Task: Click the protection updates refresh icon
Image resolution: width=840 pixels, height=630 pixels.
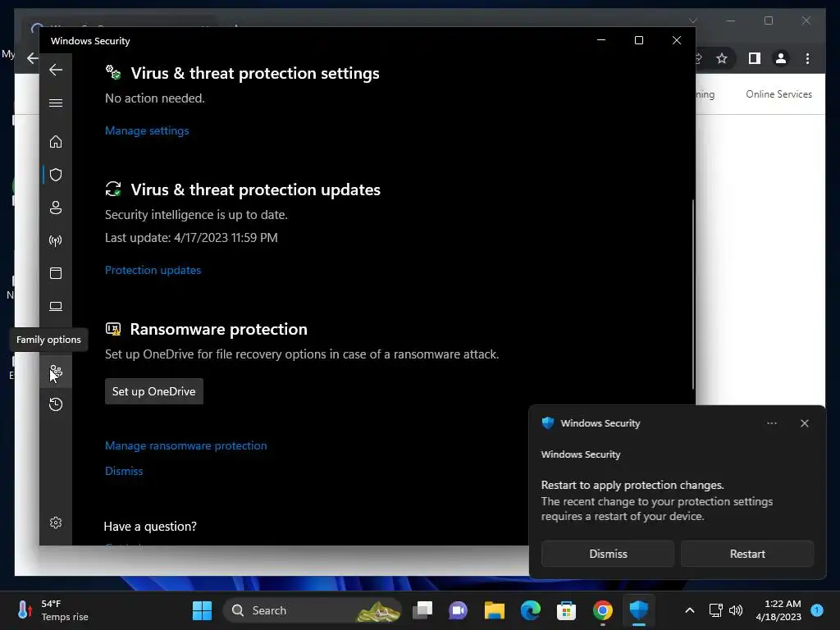Action: (113, 189)
